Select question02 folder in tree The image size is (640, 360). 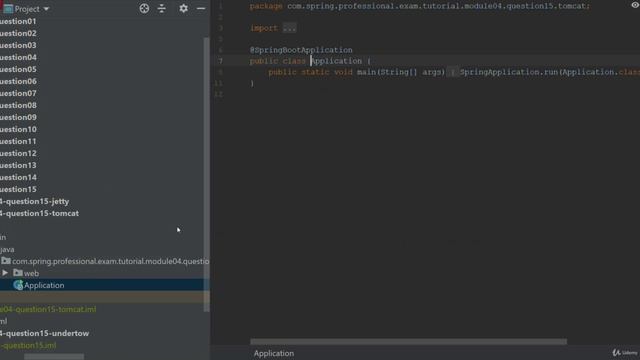pos(18,33)
